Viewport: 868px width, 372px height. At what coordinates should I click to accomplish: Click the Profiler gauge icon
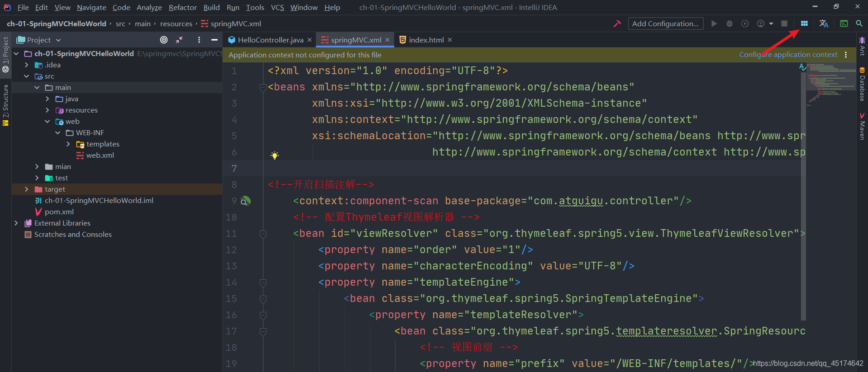pos(761,24)
